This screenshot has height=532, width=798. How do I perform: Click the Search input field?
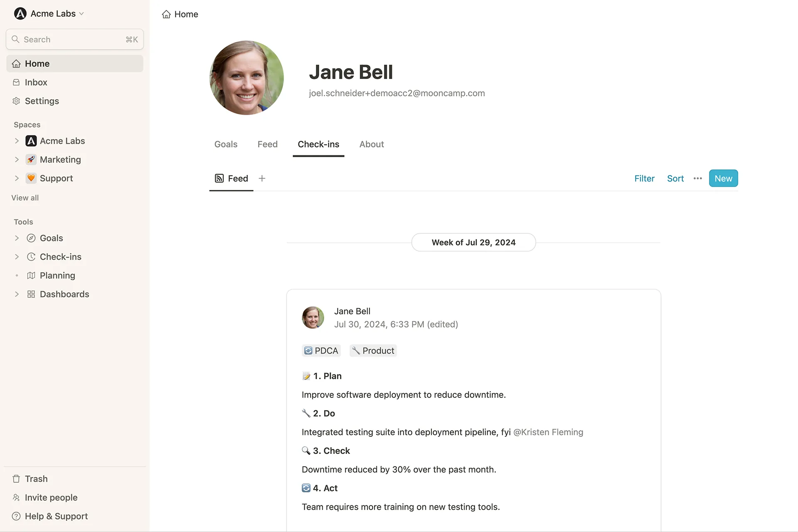click(75, 39)
